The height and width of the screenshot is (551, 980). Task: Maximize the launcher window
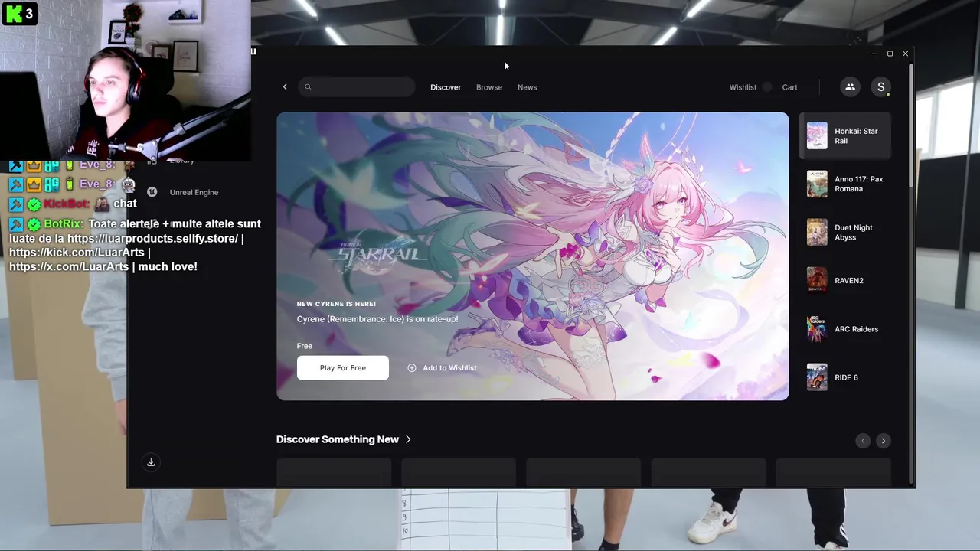890,54
